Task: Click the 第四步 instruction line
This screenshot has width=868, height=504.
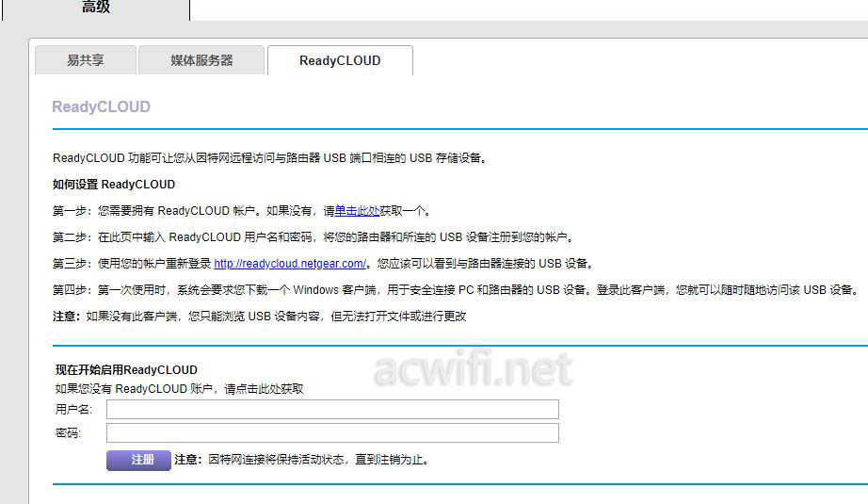Action: pyautogui.click(x=457, y=289)
